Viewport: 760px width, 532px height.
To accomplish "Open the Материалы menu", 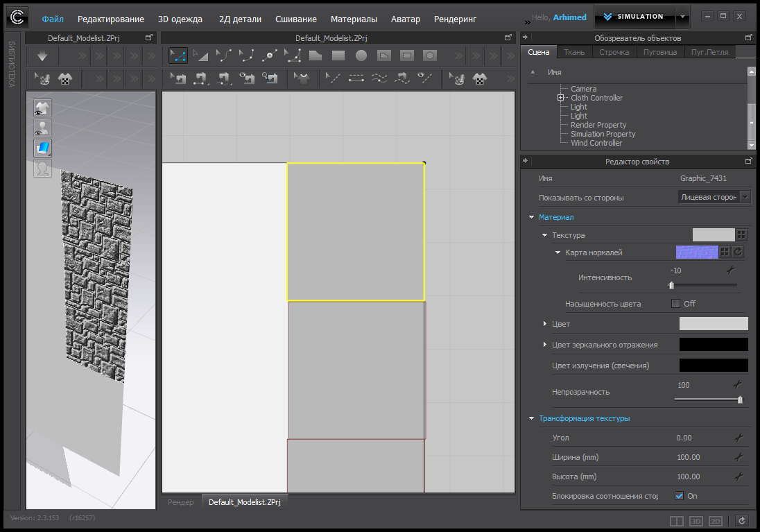I will click(x=354, y=19).
